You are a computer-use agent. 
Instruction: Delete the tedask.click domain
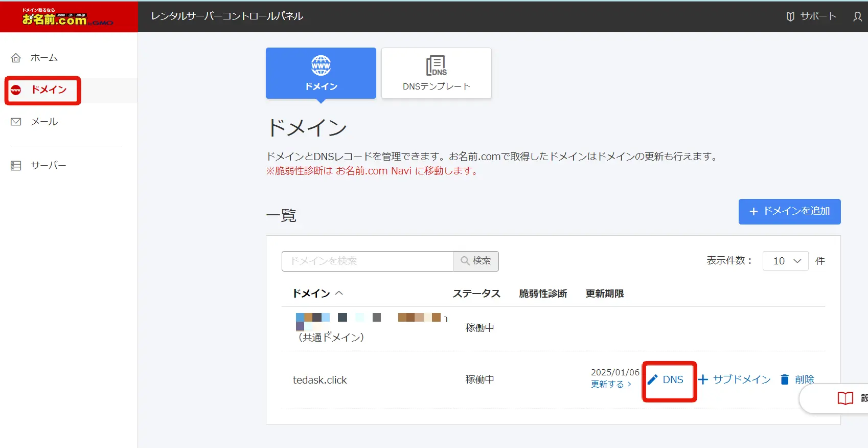point(797,379)
